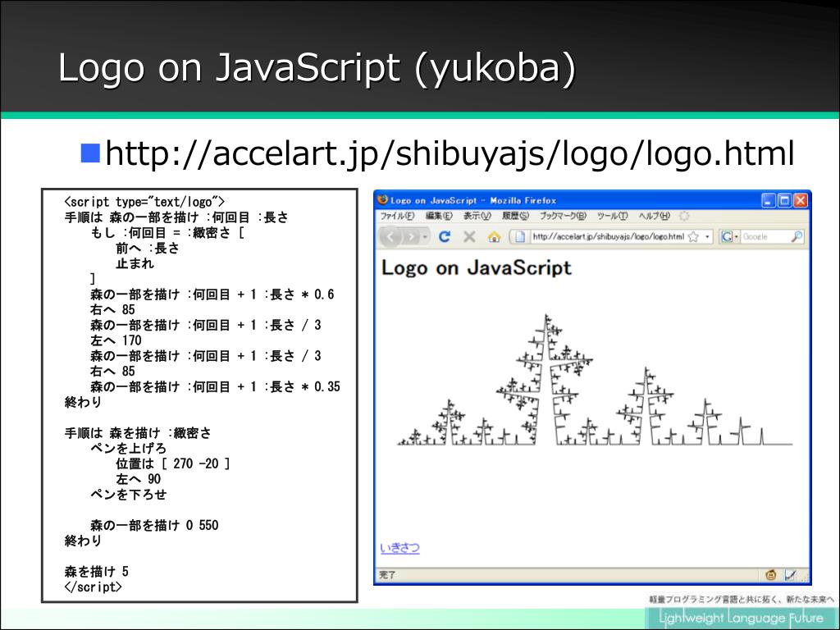Click the 完了 status bar text
The height and width of the screenshot is (630, 840).
(387, 575)
